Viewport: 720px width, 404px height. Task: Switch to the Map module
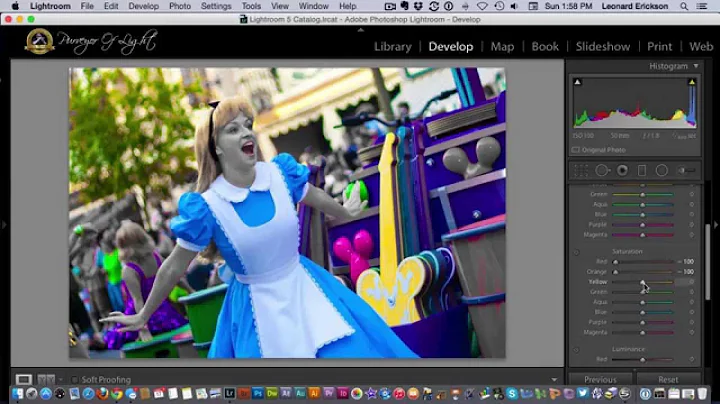pyautogui.click(x=502, y=47)
